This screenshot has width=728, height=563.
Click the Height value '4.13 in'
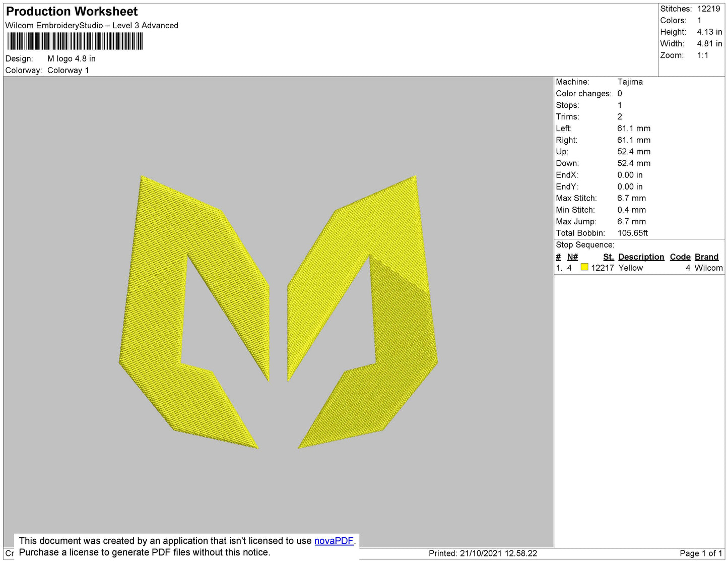point(709,32)
